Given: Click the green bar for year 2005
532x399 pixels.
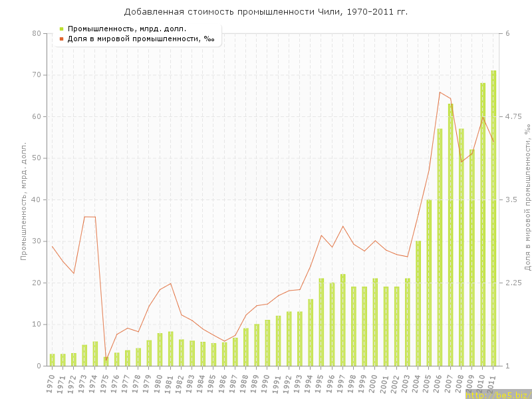Looking at the screenshot, I should pos(429,283).
